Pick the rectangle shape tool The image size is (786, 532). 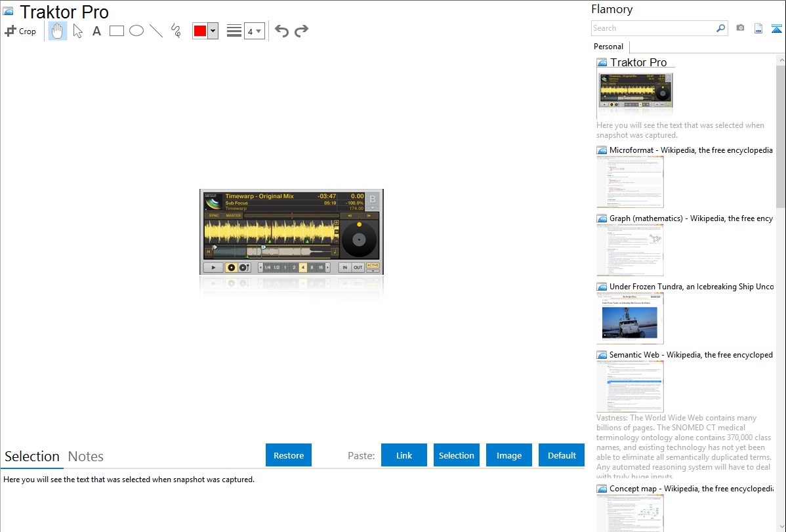[117, 31]
